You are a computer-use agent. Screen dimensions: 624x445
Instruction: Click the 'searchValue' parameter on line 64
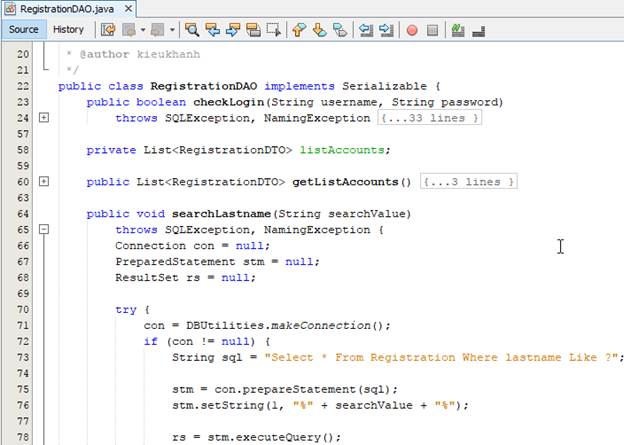click(367, 214)
